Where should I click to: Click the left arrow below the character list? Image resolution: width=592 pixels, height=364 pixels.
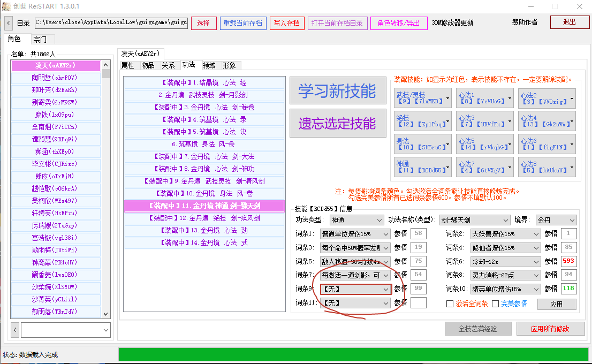click(15, 330)
